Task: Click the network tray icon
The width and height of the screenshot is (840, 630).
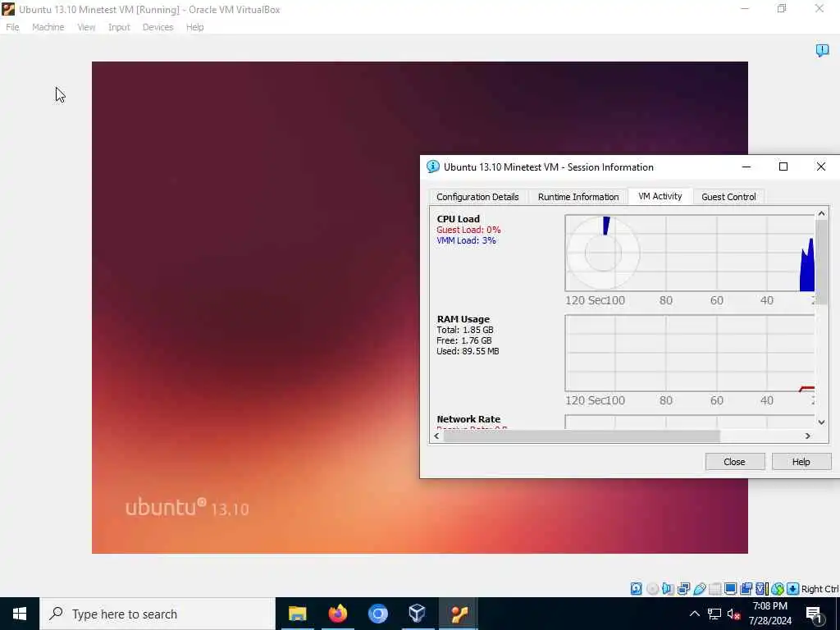Action: 714,614
